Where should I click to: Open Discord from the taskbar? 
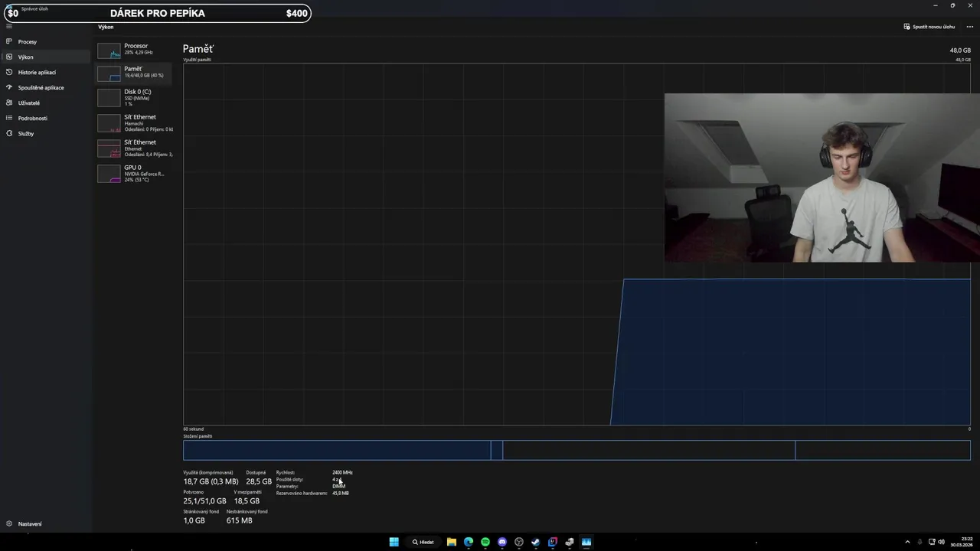click(502, 542)
